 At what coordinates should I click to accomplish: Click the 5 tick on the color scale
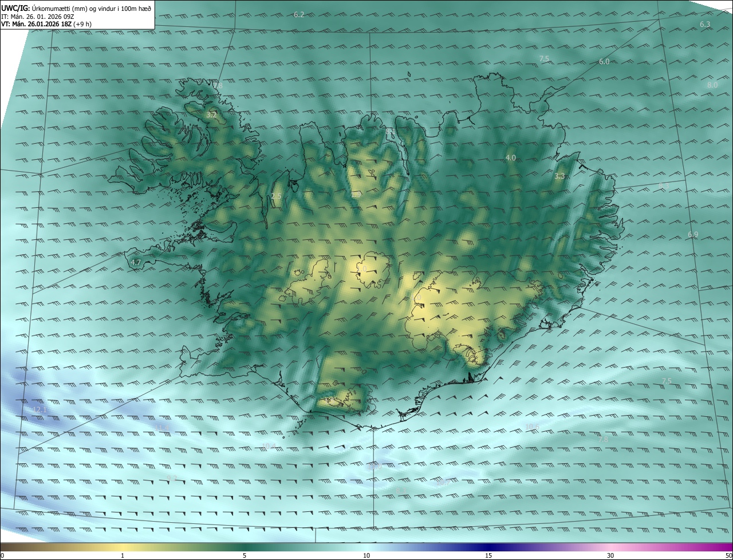click(245, 555)
